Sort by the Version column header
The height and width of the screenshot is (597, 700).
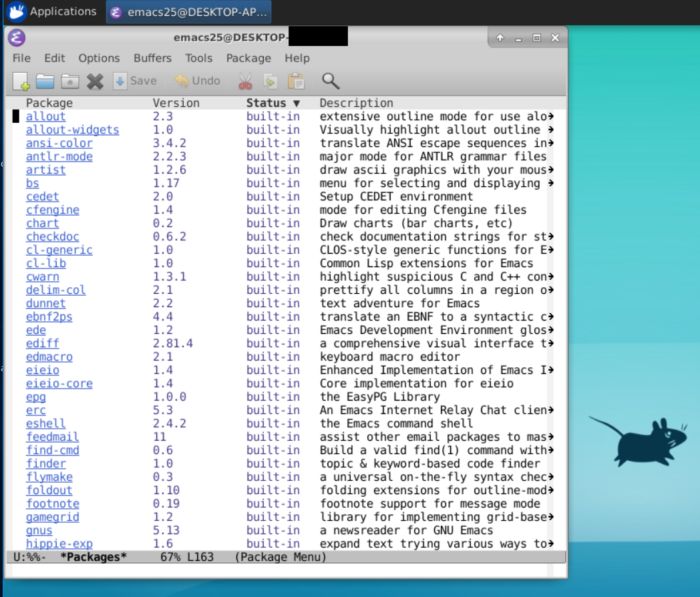click(176, 103)
